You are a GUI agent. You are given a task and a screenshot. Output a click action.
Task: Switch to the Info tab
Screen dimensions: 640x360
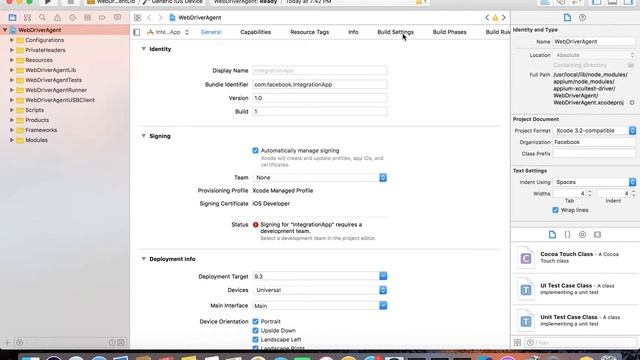353,32
